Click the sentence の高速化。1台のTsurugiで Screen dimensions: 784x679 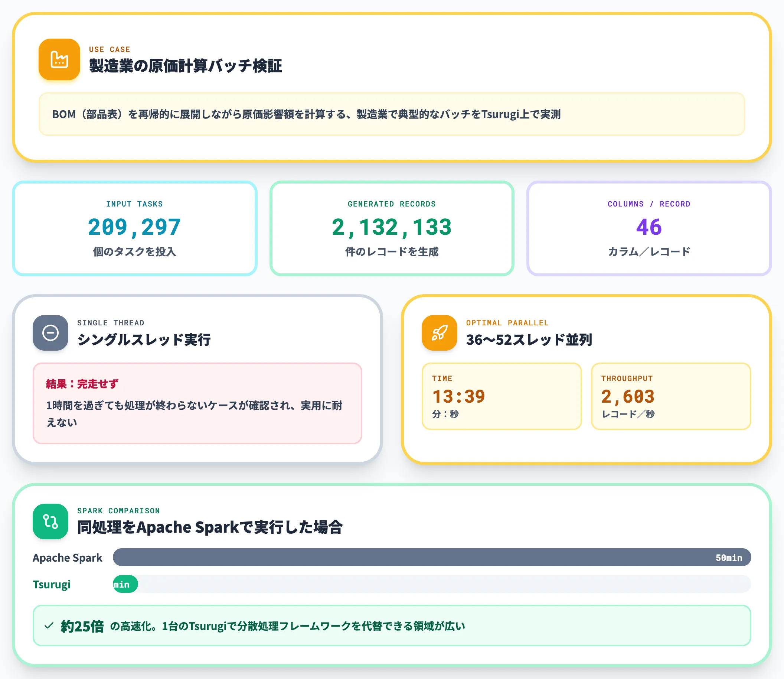(x=287, y=626)
